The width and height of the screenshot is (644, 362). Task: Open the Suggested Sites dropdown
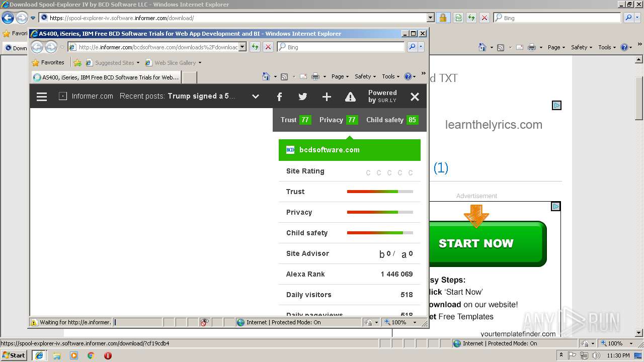pos(113,63)
